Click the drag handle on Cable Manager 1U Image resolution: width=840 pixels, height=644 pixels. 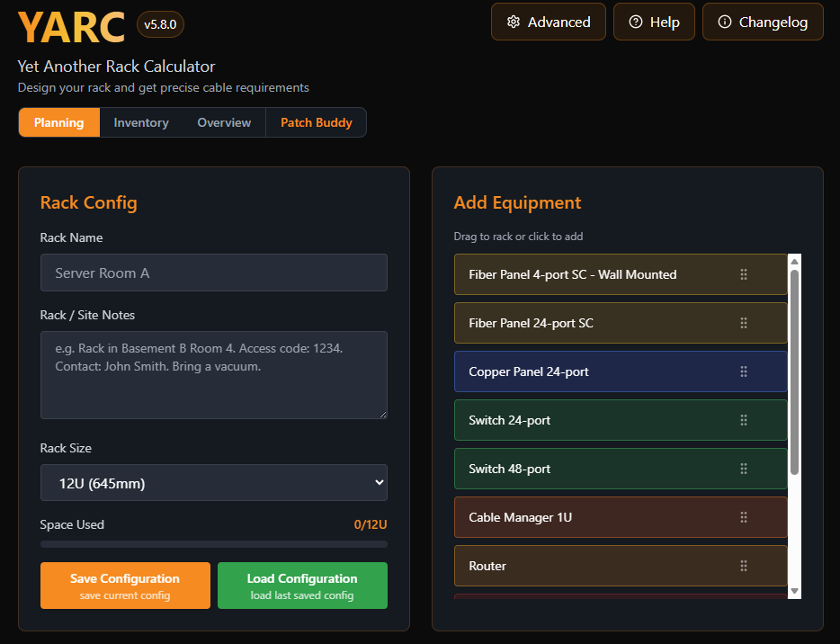click(x=743, y=516)
